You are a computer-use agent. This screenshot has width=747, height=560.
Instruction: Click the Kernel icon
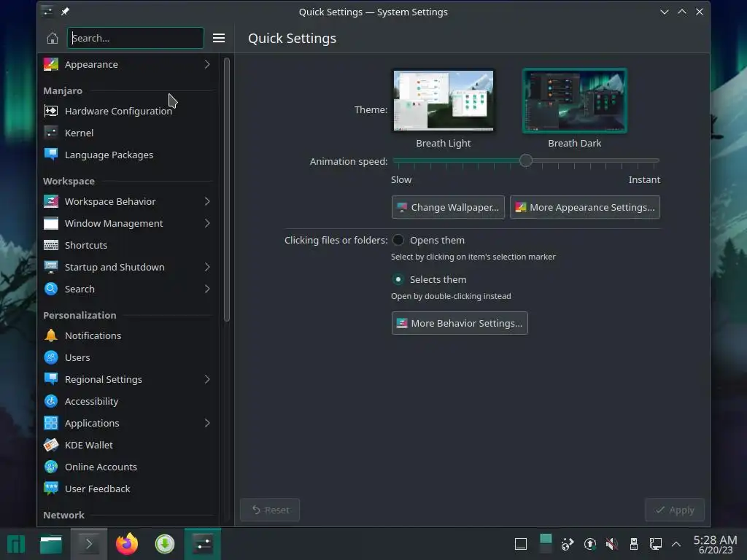pos(51,133)
